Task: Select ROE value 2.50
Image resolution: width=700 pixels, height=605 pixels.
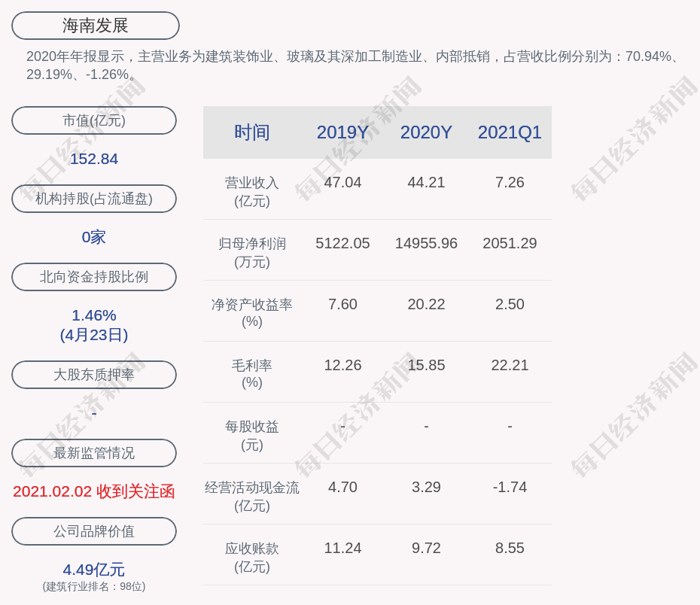Action: (x=510, y=304)
